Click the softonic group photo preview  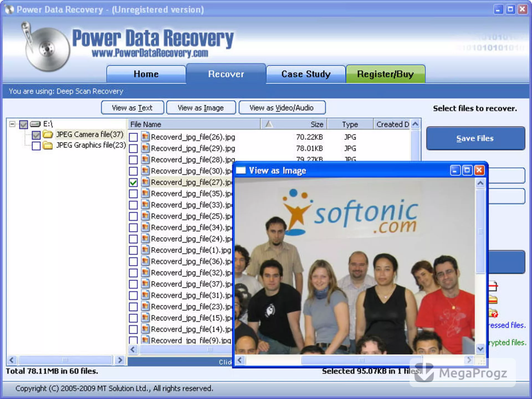coord(355,266)
